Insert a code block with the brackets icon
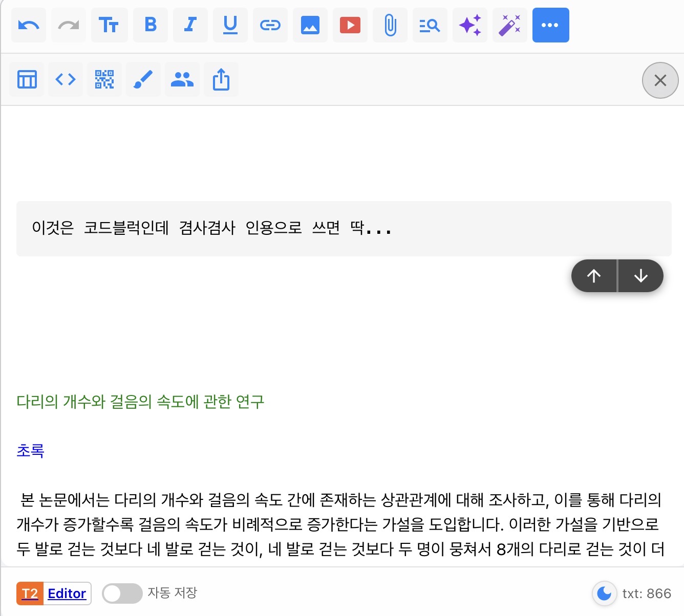The width and height of the screenshot is (684, 616). (x=66, y=79)
